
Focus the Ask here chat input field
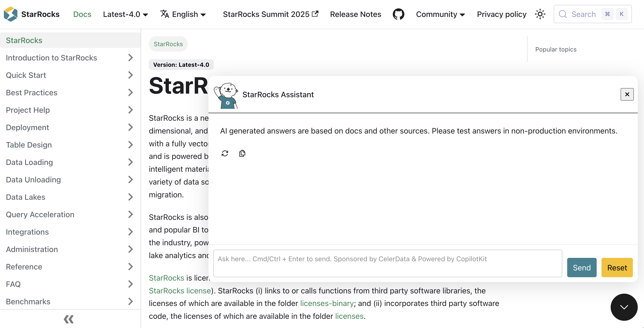(x=387, y=263)
